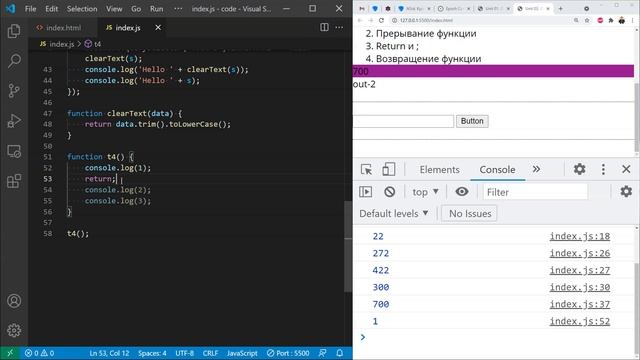Click Port : 5500 Live Server status

(x=288, y=353)
